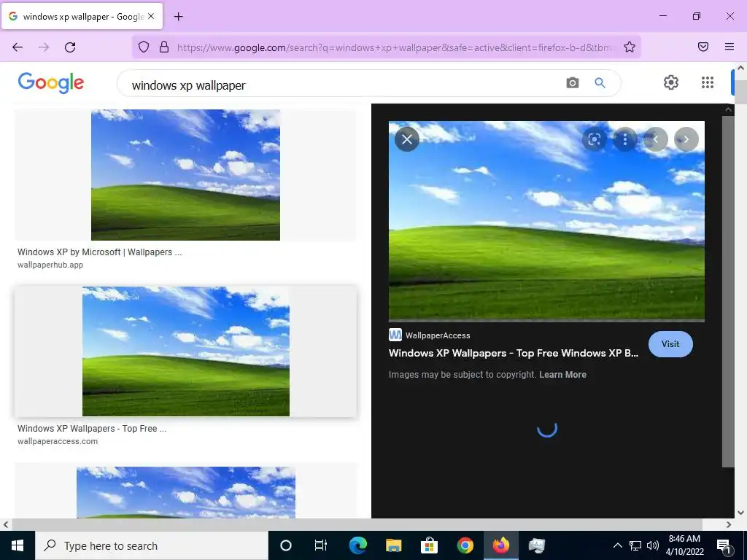Search by image with the camera icon
The image size is (747, 560).
[573, 83]
